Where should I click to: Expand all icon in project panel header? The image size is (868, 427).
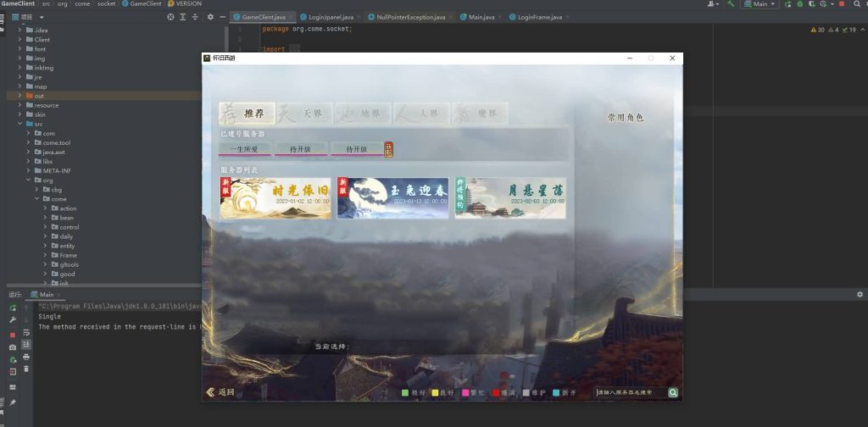point(183,17)
